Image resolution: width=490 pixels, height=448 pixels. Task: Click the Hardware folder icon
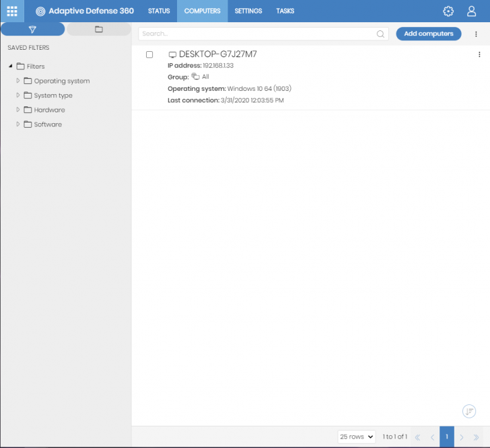click(x=28, y=110)
